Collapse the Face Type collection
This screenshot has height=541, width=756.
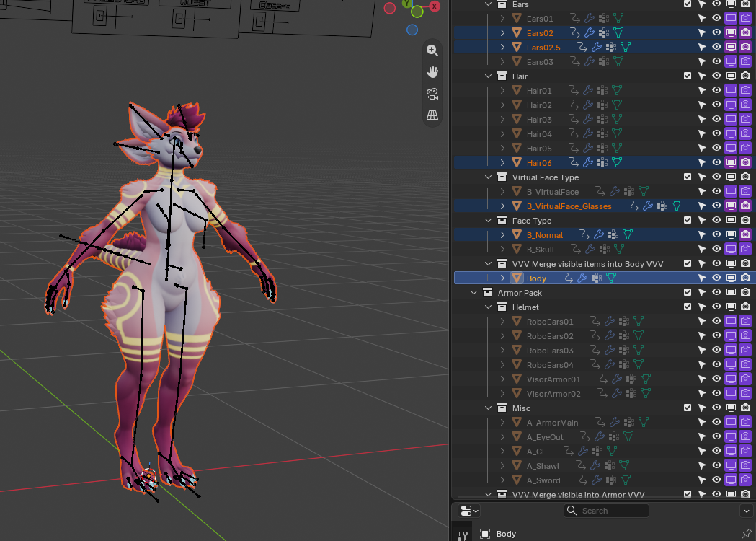(x=488, y=221)
